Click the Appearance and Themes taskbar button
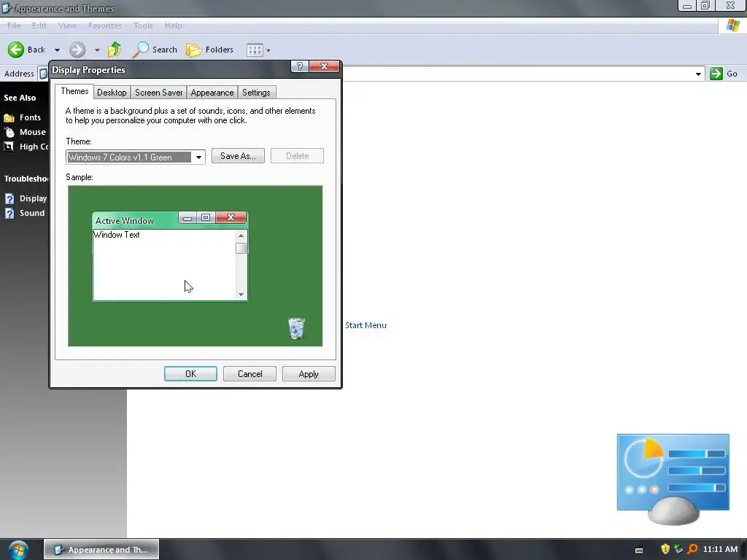Image resolution: width=747 pixels, height=560 pixels. point(101,550)
